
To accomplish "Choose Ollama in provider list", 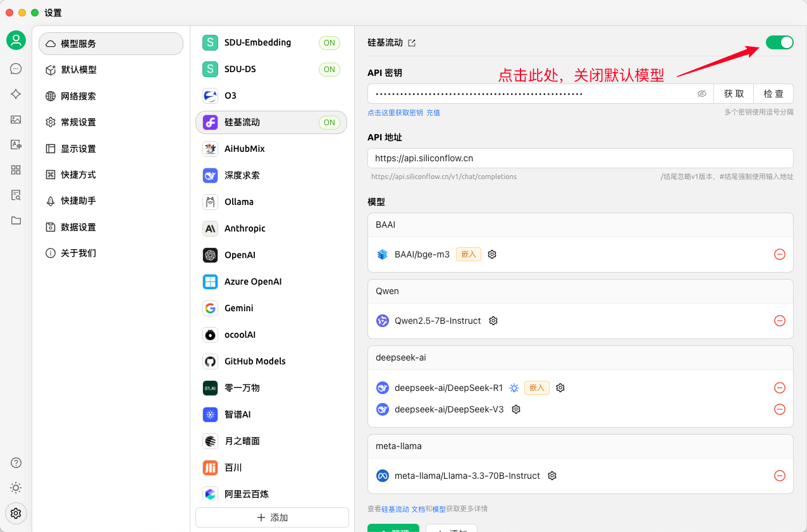I will coord(271,202).
